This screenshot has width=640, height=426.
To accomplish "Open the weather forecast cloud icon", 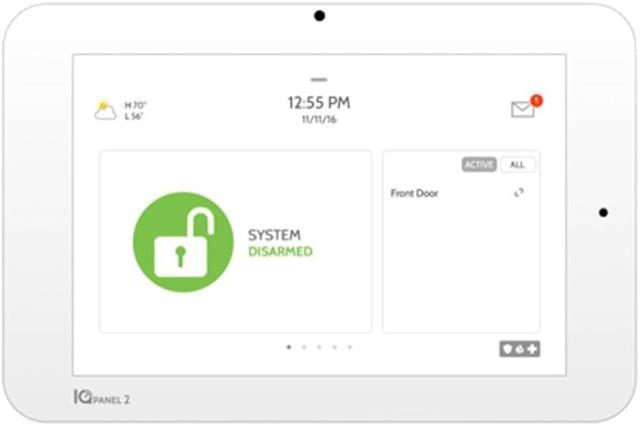I will [105, 110].
